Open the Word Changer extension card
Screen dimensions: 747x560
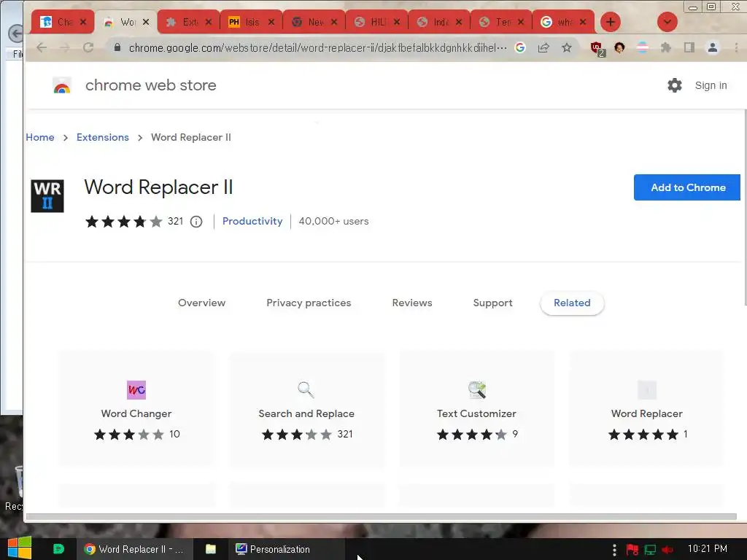pos(136,408)
